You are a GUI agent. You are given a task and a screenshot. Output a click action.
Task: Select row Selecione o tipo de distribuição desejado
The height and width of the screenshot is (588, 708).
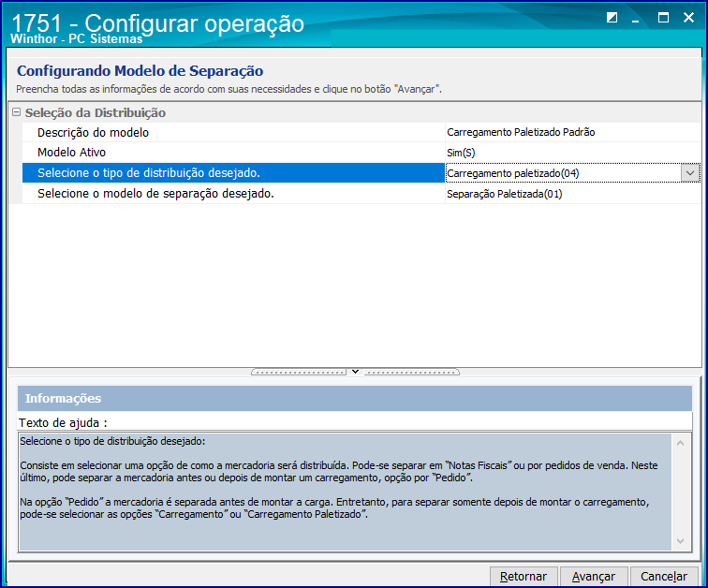point(233,173)
